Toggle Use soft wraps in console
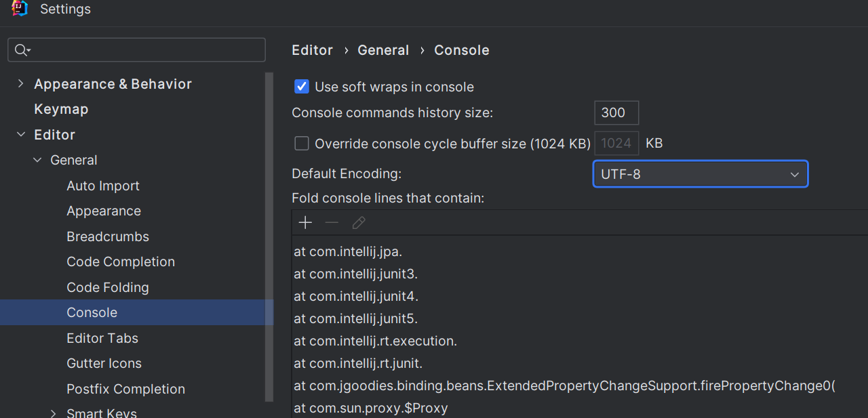This screenshot has width=868, height=418. tap(302, 87)
